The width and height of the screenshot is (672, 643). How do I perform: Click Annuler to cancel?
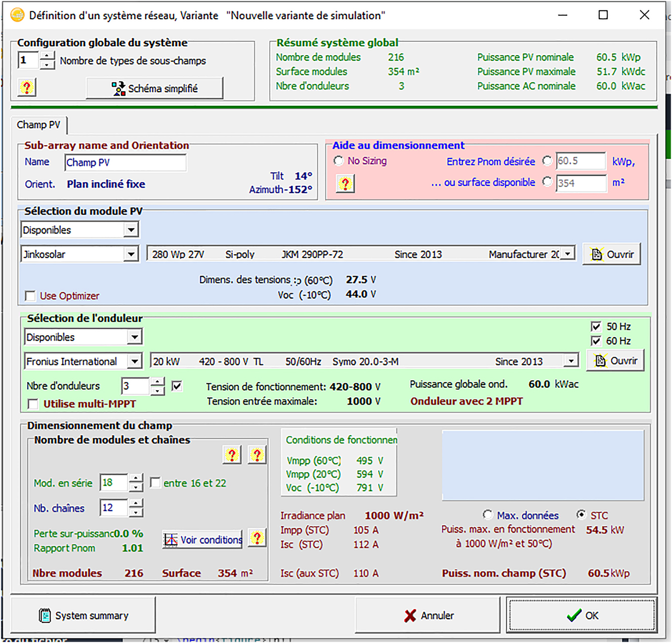[428, 615]
